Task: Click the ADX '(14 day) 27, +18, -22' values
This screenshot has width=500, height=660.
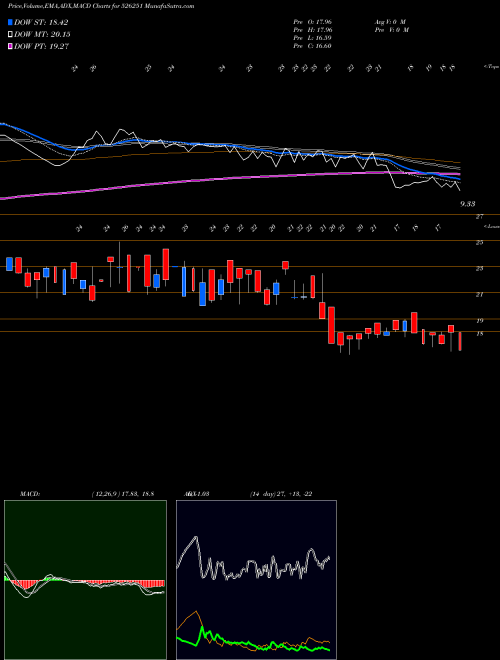Action: point(279,494)
